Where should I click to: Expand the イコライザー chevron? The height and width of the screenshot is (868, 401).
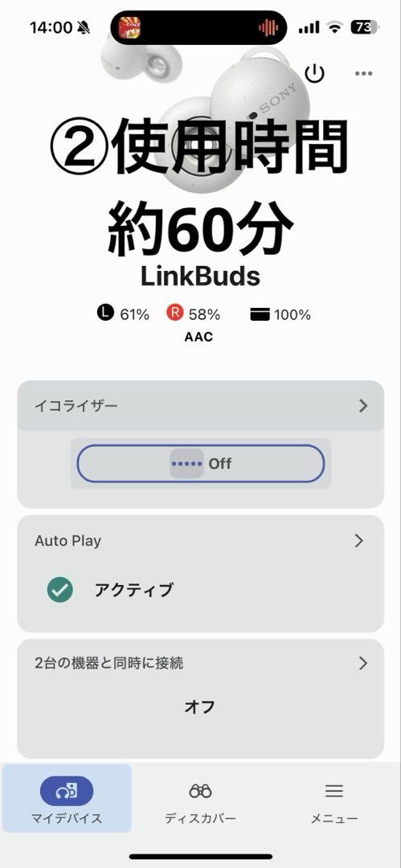point(363,406)
